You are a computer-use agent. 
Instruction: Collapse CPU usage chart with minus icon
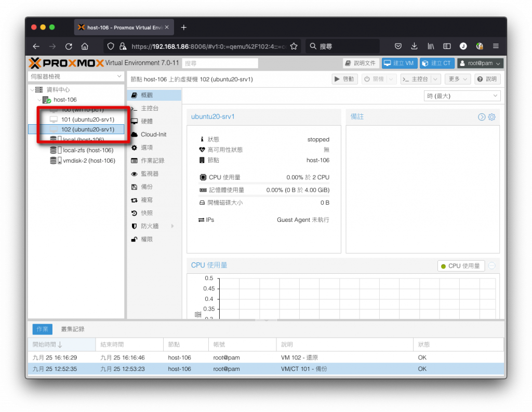point(492,265)
